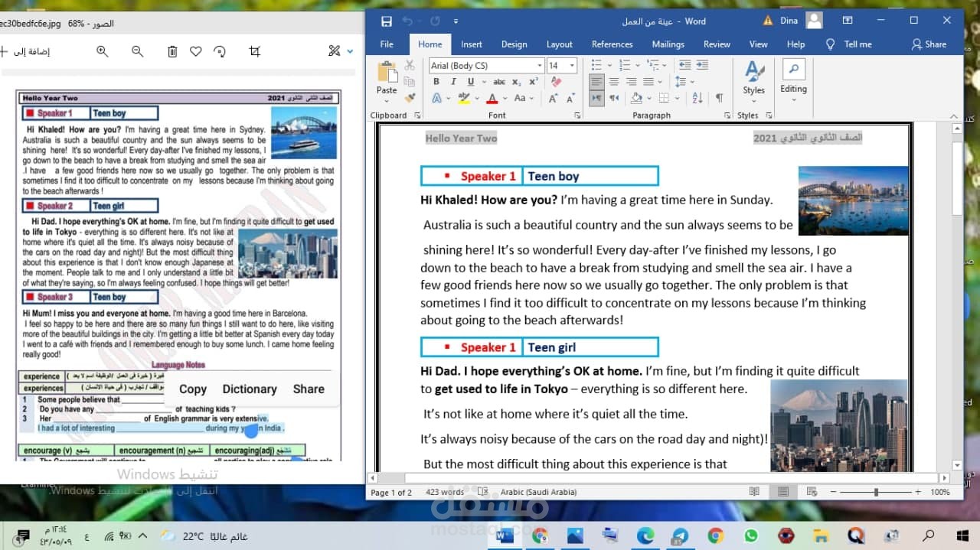This screenshot has width=980, height=550.
Task: Open WhatsApp from the taskbar
Action: click(x=750, y=535)
